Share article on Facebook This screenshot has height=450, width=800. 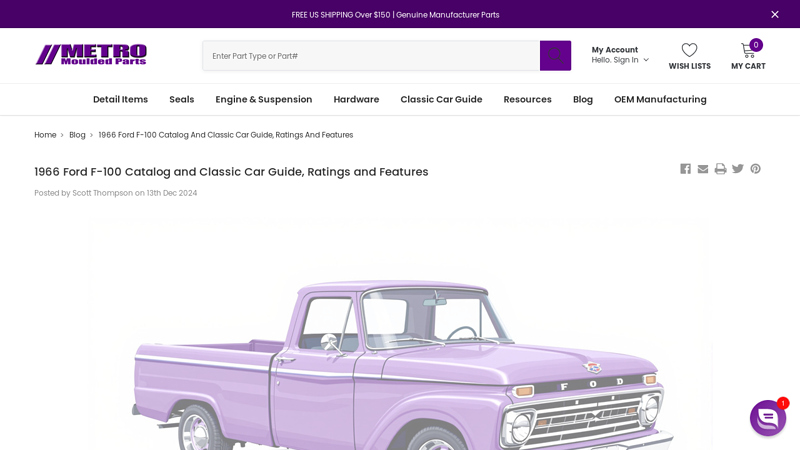pyautogui.click(x=685, y=169)
